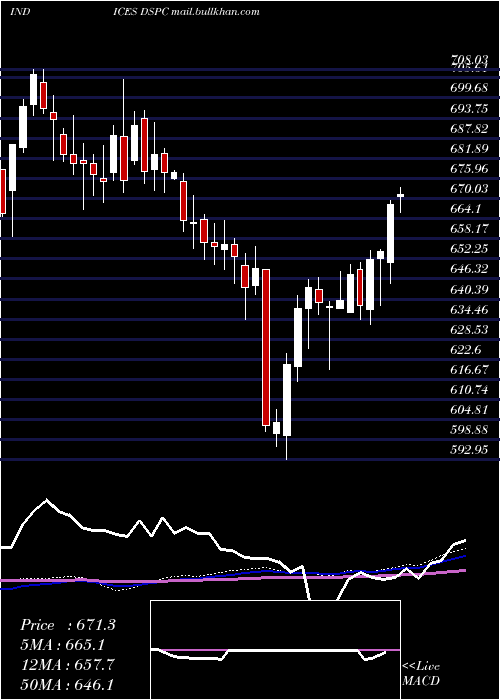Viewport: 500px width, 700px height.
Task: Click the 50MA : 646.1 value
Action: click(68, 685)
